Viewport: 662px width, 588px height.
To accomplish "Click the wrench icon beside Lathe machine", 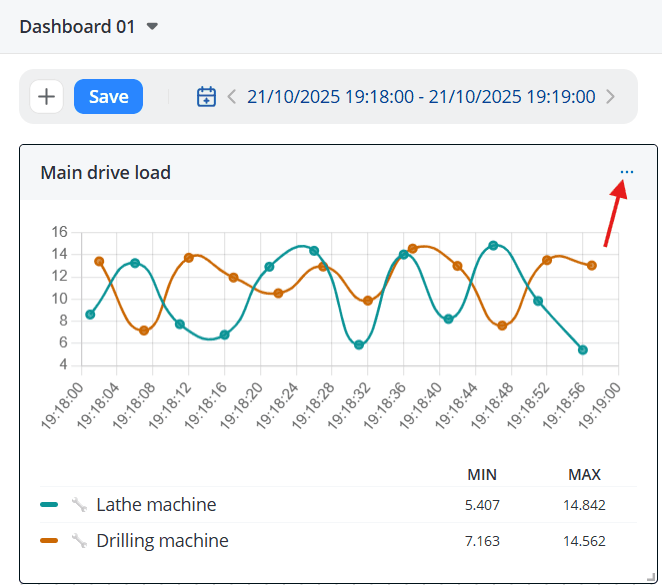I will (x=79, y=504).
